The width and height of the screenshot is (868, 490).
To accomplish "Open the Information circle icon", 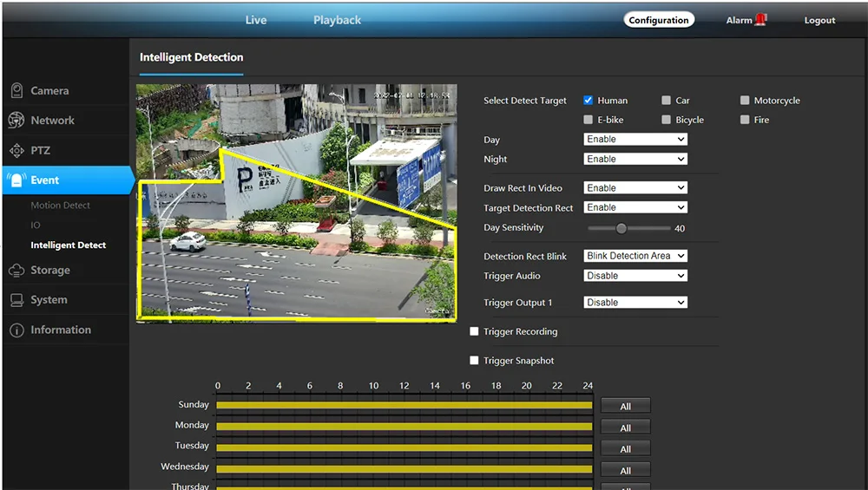I will pyautogui.click(x=16, y=330).
